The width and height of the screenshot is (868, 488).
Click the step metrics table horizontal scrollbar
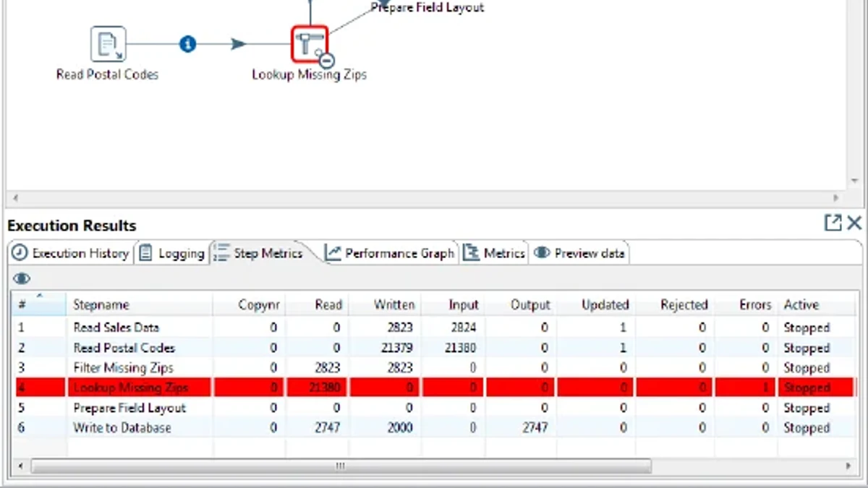(341, 466)
